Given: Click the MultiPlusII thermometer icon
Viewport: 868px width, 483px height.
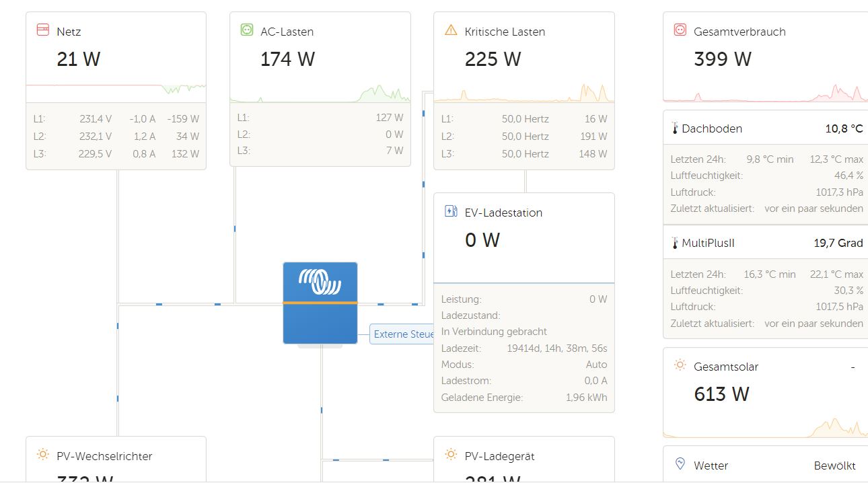Looking at the screenshot, I should pos(675,243).
